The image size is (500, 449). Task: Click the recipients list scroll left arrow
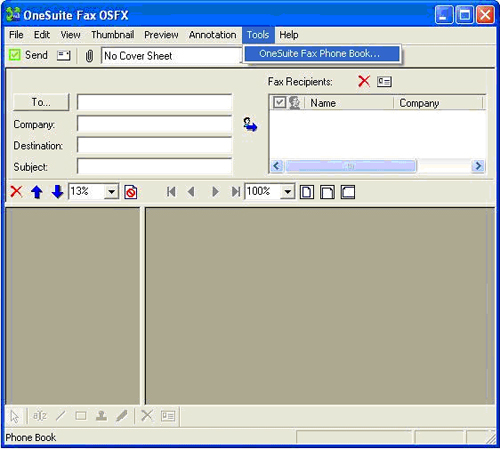pos(277,166)
